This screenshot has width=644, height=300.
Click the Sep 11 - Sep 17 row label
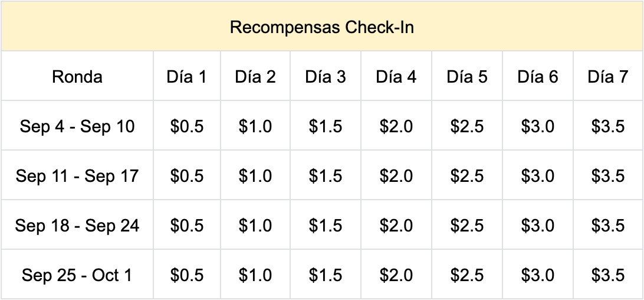pos(77,176)
